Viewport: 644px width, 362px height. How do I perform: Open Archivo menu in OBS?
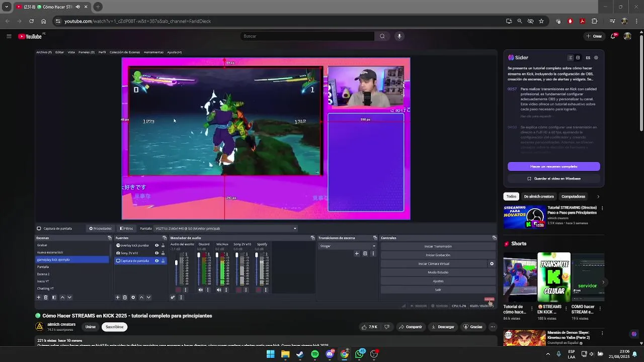click(x=44, y=52)
